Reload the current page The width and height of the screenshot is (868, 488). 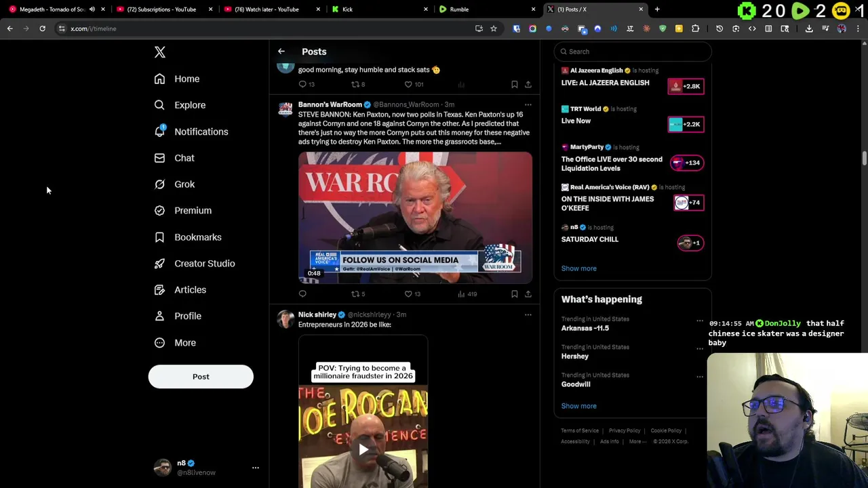pos(42,28)
